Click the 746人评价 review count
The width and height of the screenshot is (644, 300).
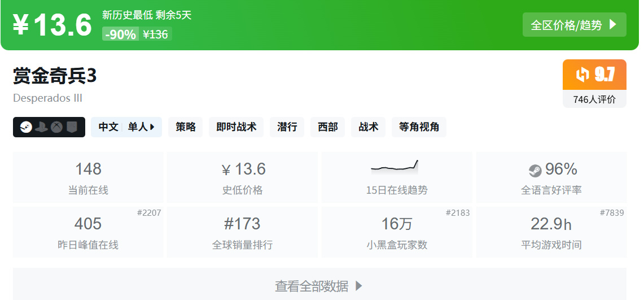[594, 99]
